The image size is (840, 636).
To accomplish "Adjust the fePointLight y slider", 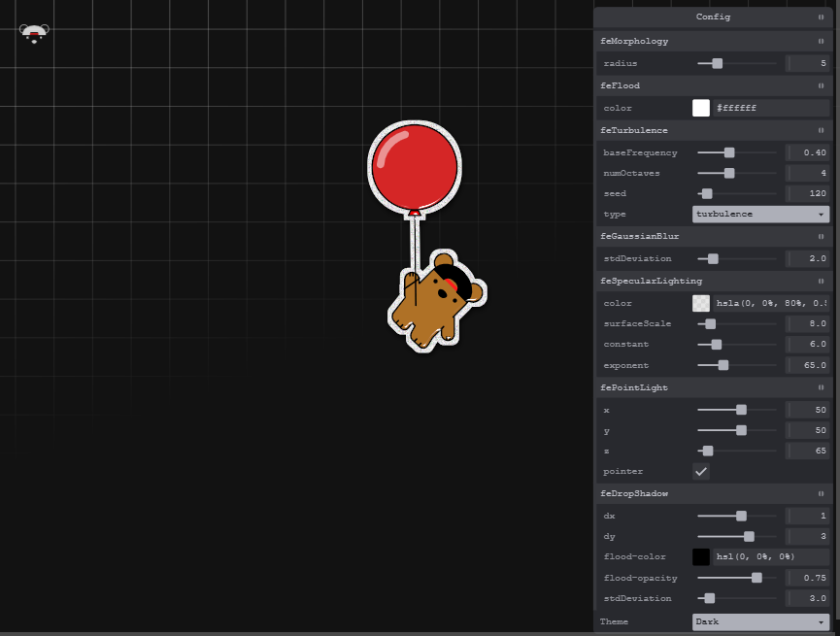I will (737, 430).
